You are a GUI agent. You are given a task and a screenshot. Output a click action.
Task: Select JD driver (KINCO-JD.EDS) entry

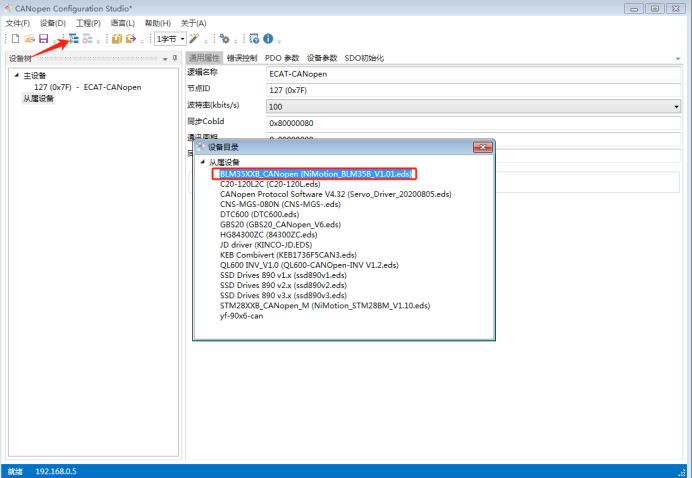click(266, 245)
